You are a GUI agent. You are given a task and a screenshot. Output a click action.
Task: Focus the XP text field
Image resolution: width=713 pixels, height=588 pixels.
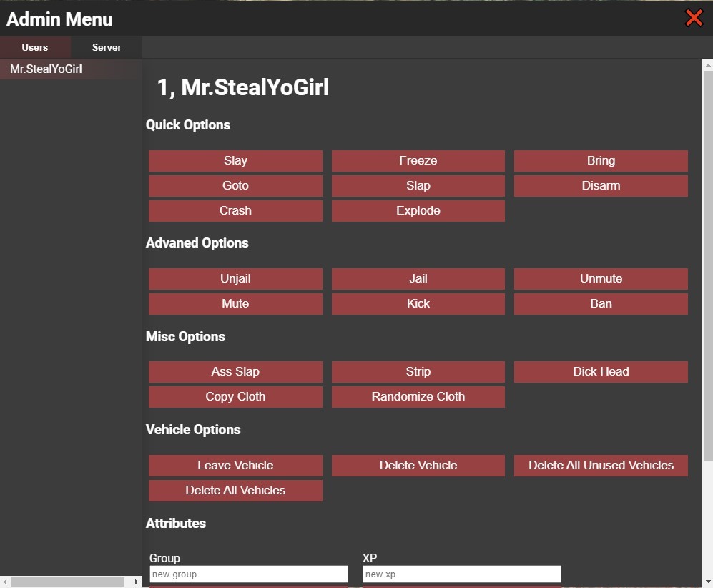click(461, 574)
